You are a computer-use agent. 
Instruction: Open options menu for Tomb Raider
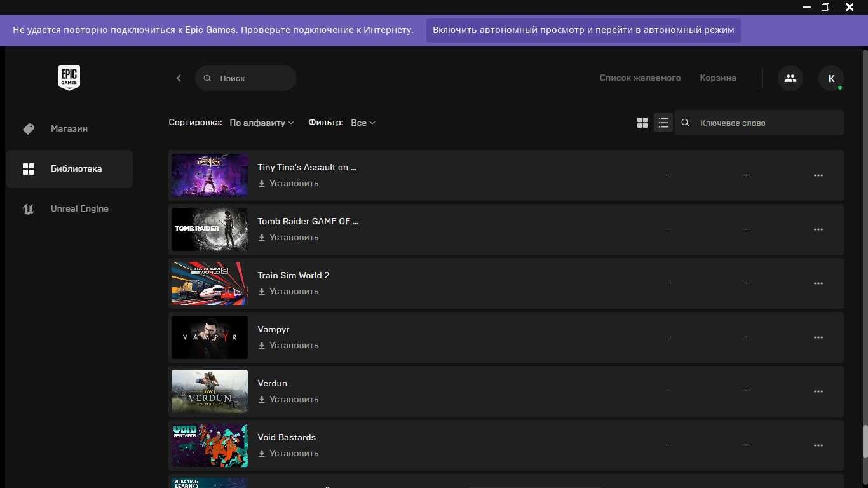[x=818, y=229]
